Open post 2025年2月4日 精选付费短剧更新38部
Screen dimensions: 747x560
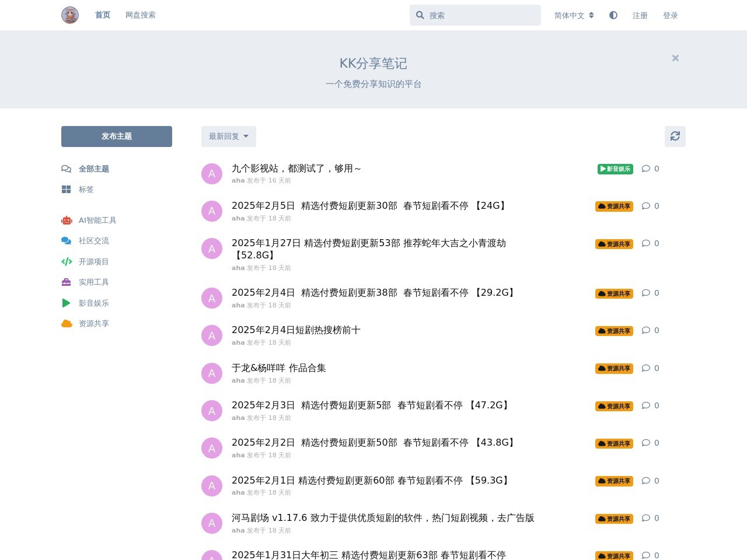[374, 293]
